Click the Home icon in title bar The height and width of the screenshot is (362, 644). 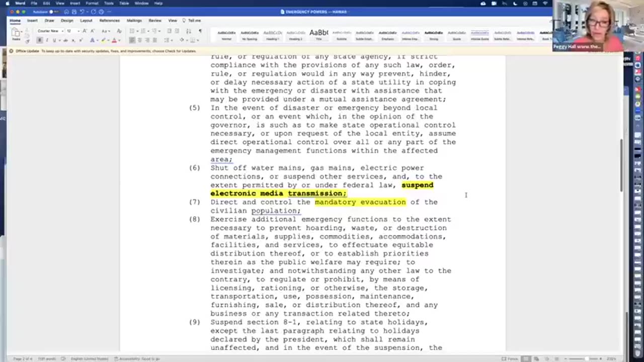click(x=66, y=12)
